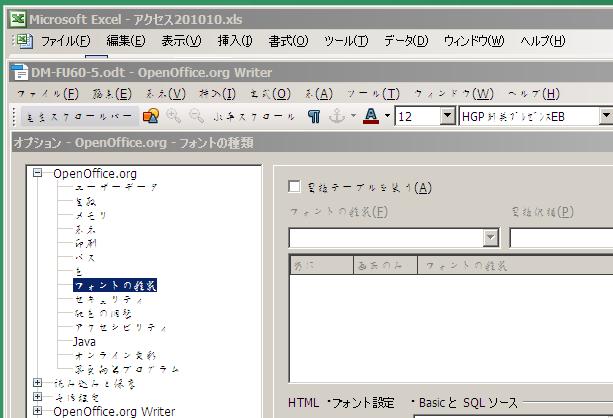Viewport: 613px width, 418px height.
Task: Toggle the paragraph formatting marks icon
Action: click(x=314, y=116)
